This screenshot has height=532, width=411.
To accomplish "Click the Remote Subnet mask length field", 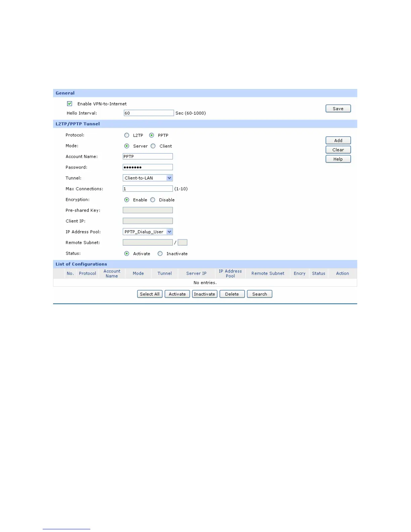I will [x=182, y=242].
